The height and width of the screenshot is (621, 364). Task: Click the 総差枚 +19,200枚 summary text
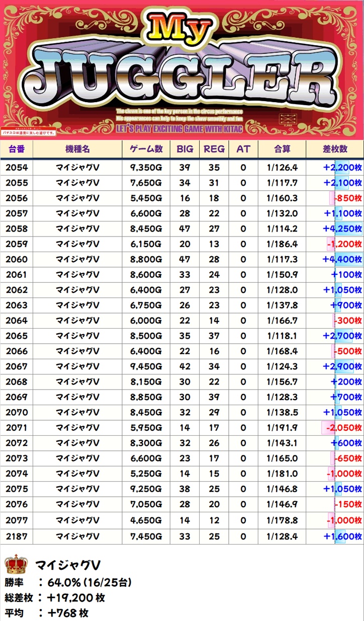coord(55,598)
